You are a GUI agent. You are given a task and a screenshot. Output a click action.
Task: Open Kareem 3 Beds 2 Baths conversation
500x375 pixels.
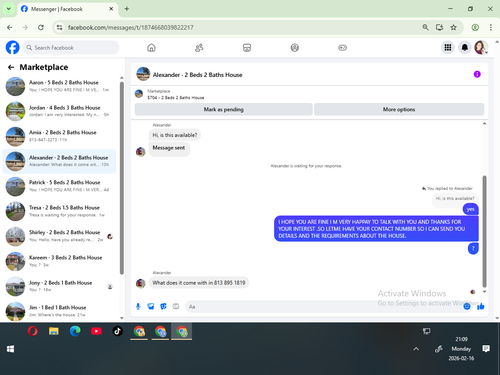click(x=59, y=261)
